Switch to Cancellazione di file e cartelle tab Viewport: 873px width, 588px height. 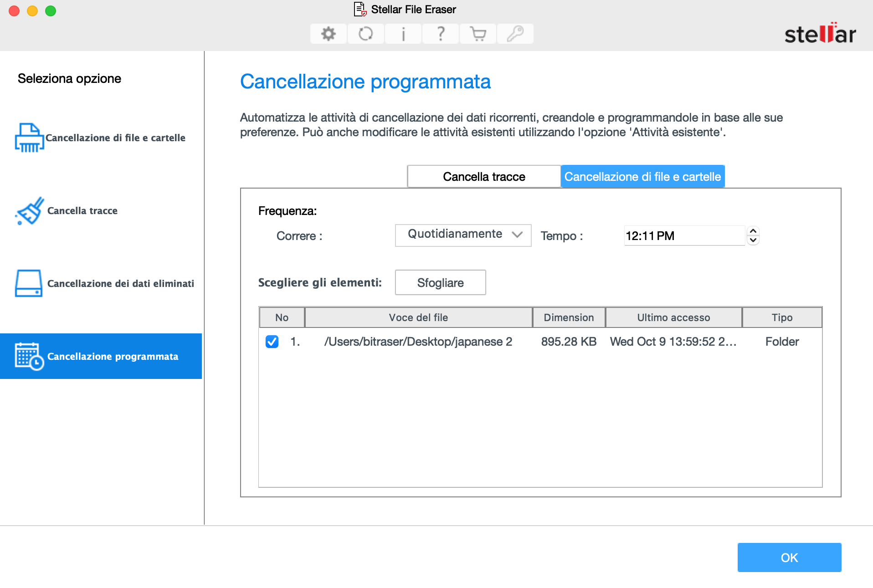(642, 177)
